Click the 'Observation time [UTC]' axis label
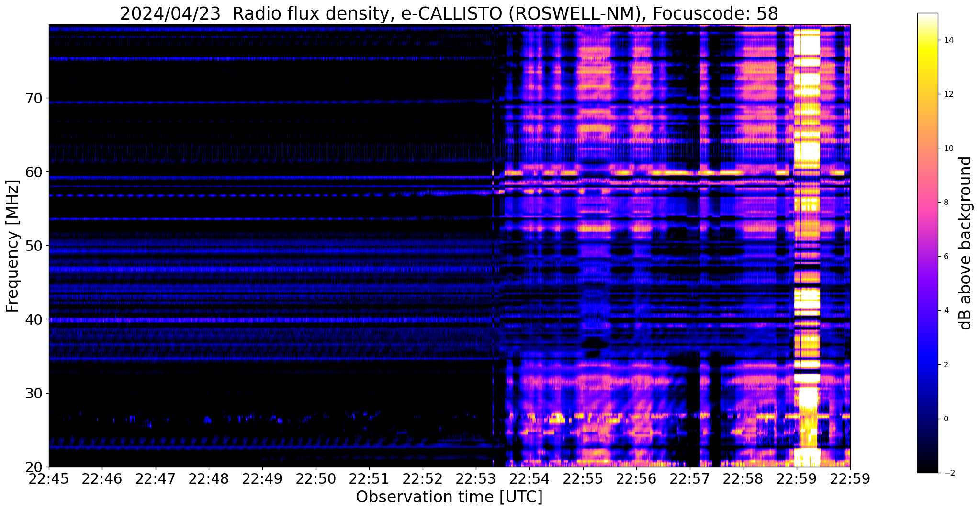The width and height of the screenshot is (980, 511). [449, 497]
